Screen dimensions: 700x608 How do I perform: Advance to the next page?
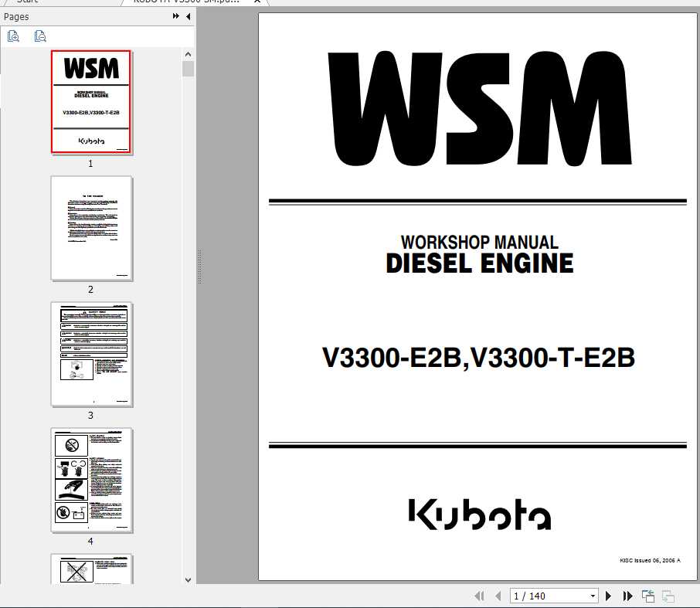coord(608,596)
